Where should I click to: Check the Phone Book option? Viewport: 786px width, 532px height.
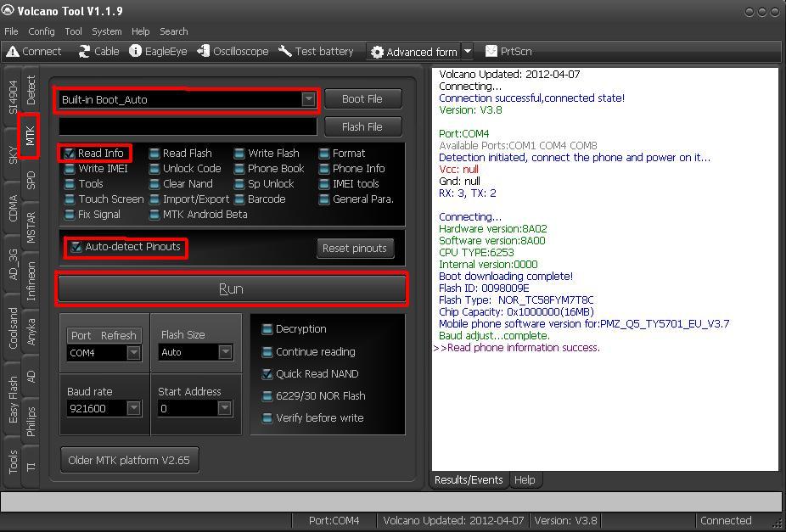239,169
